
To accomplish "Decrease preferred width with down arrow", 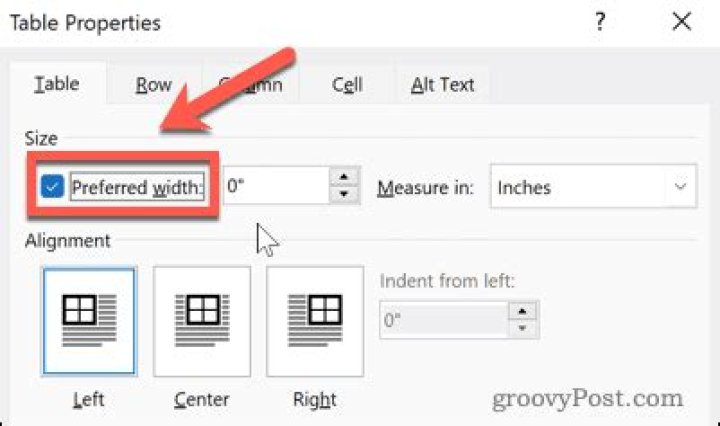I will point(344,196).
